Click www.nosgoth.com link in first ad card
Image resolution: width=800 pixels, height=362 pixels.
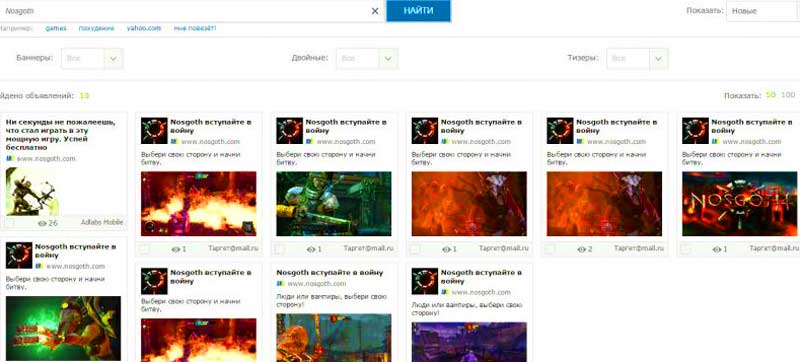point(46,159)
